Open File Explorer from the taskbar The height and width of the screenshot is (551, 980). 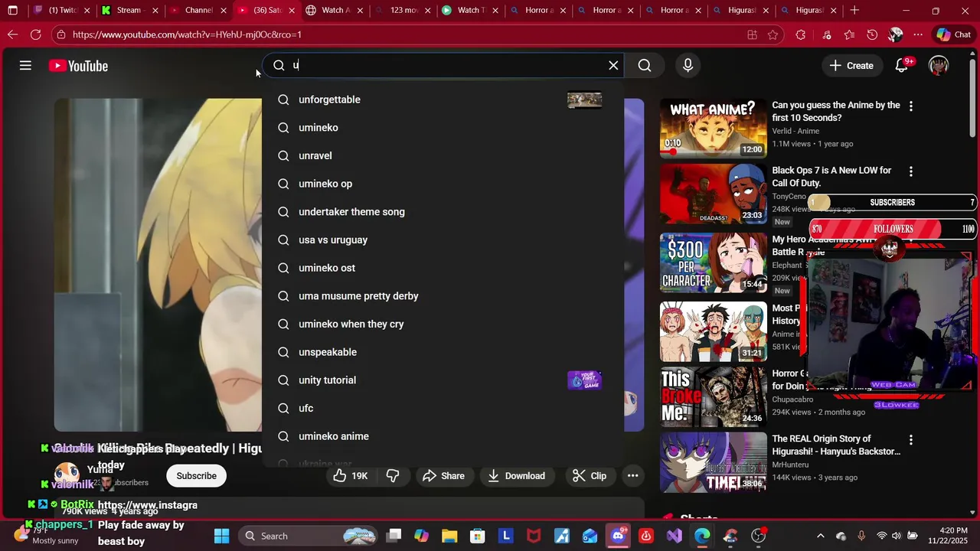pos(449,536)
